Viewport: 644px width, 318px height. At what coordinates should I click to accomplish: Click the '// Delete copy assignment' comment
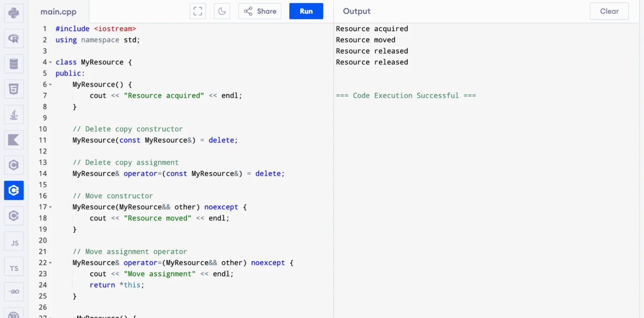pyautogui.click(x=126, y=162)
